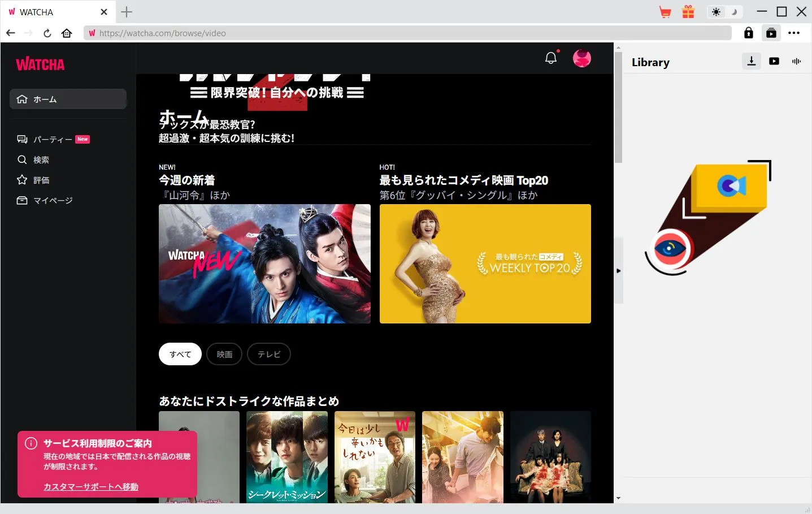Reload the current page
The width and height of the screenshot is (812, 514).
pos(47,33)
